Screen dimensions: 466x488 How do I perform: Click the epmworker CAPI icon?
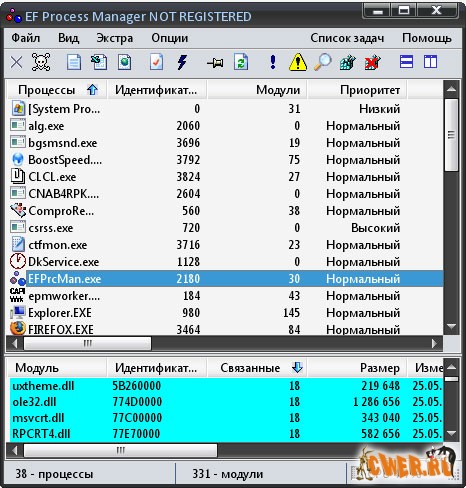point(17,295)
